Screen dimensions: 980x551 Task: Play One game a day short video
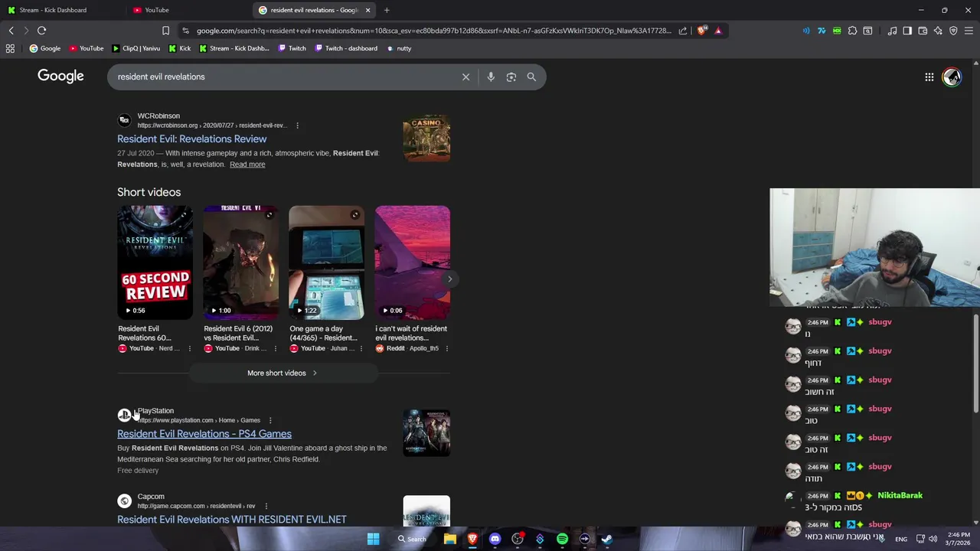pyautogui.click(x=326, y=262)
